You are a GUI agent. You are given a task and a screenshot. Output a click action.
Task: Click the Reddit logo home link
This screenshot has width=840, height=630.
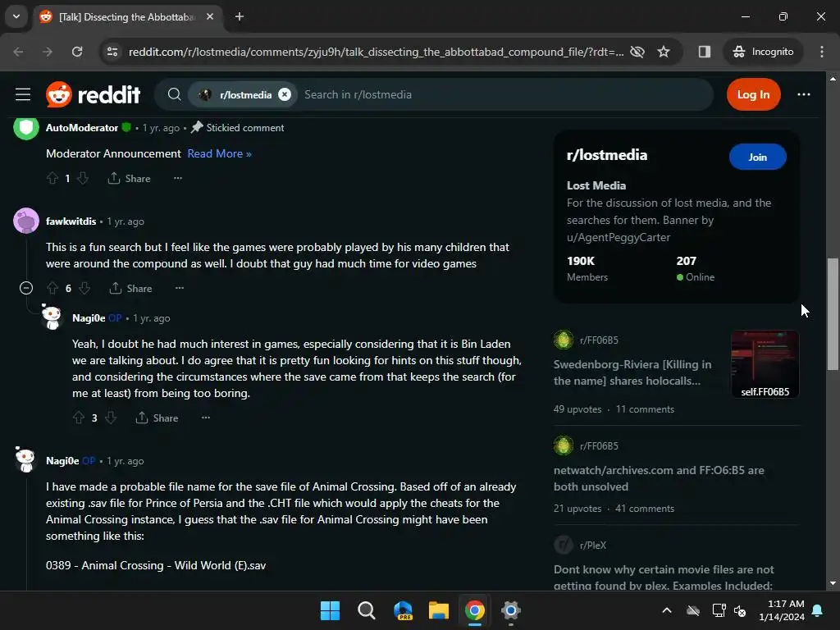point(94,95)
